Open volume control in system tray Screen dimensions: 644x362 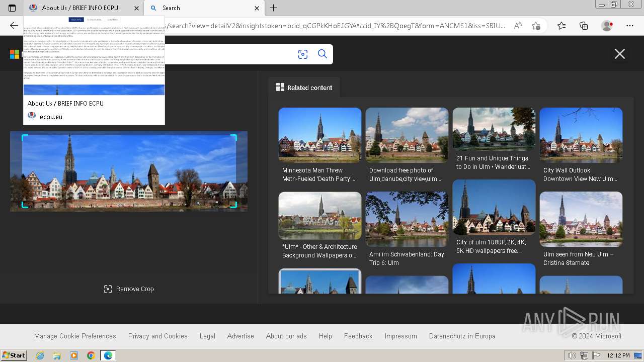(573, 355)
